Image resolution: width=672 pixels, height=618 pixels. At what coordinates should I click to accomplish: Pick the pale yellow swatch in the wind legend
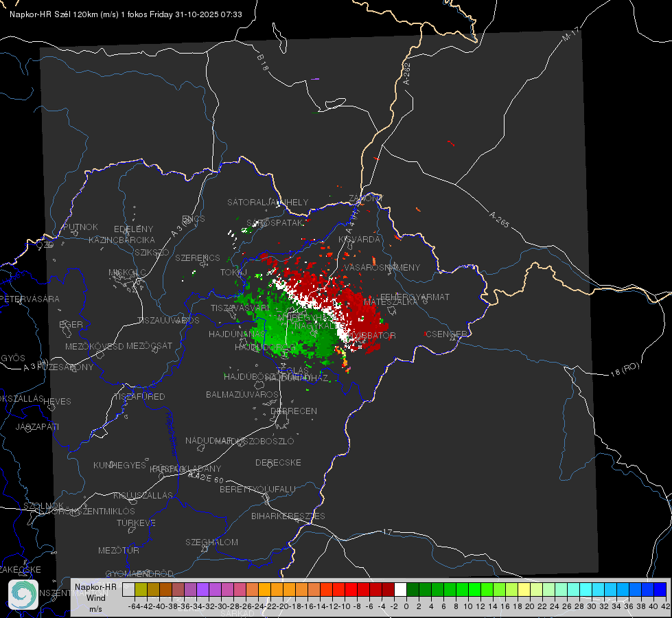click(524, 590)
